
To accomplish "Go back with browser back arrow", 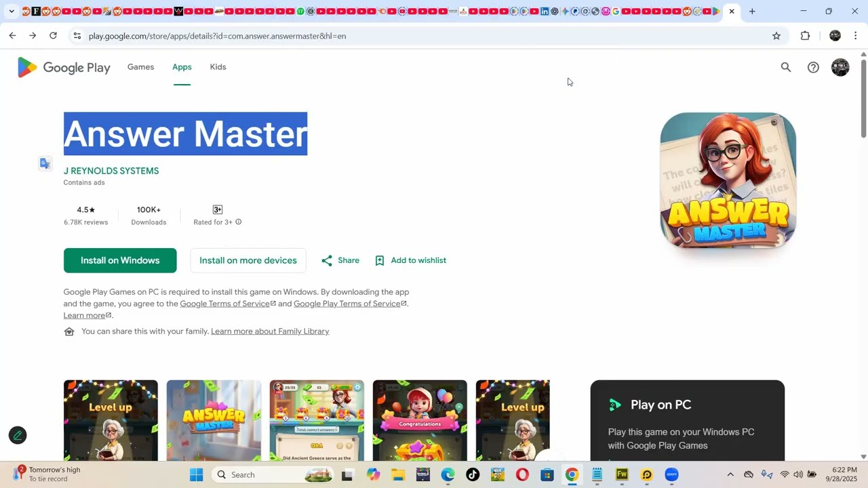I will pyautogui.click(x=12, y=36).
